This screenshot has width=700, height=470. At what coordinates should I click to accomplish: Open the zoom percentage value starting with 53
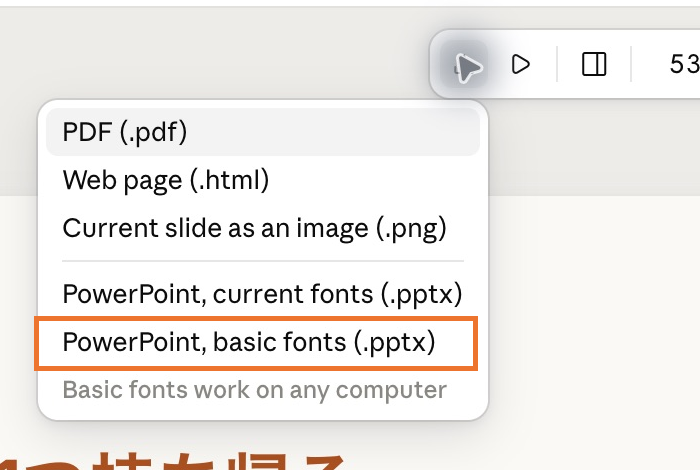point(684,64)
